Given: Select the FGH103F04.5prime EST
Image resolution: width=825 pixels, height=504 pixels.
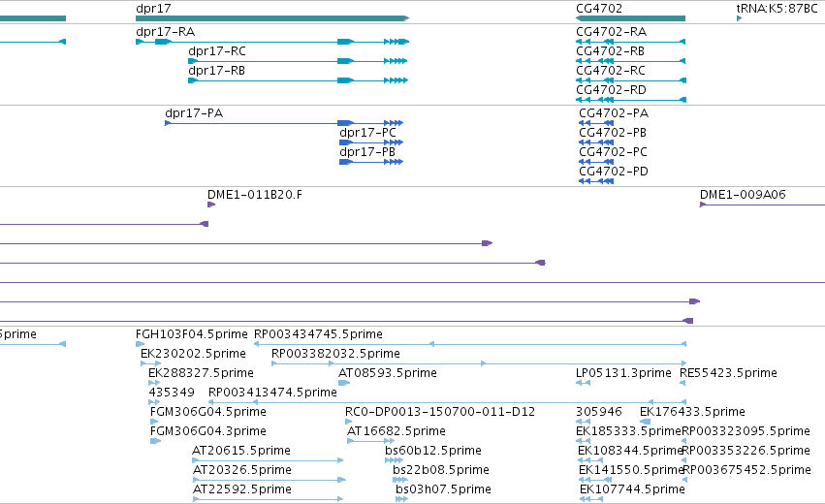Looking at the screenshot, I should tap(140, 344).
